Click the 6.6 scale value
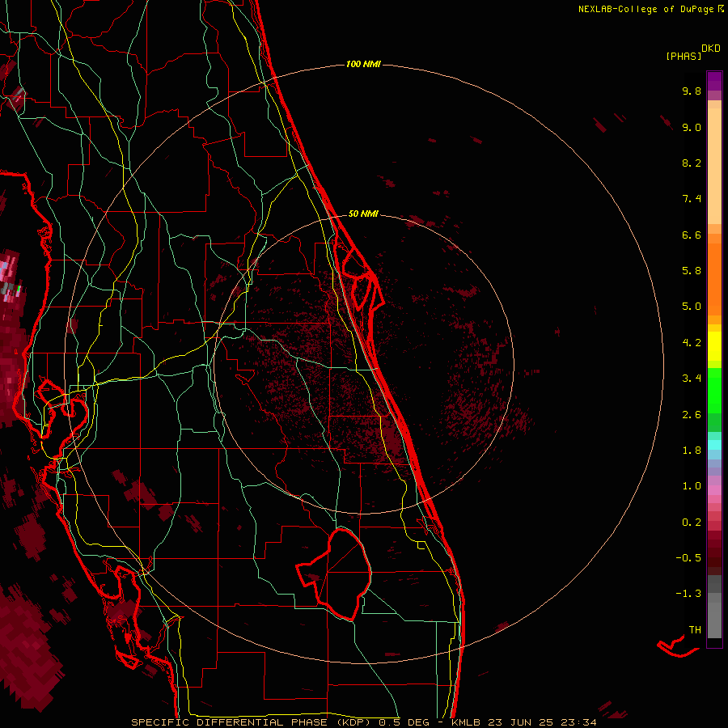This screenshot has width=728, height=728. [692, 235]
